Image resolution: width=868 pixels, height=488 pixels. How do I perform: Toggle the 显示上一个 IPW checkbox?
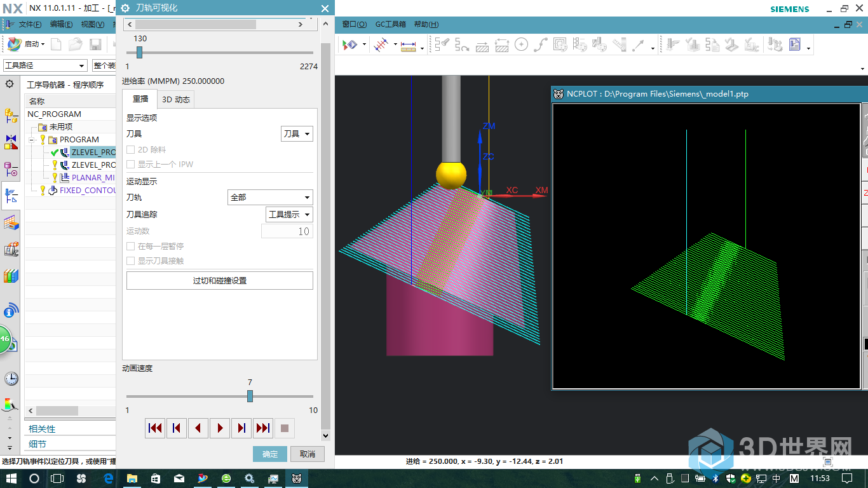click(x=131, y=164)
